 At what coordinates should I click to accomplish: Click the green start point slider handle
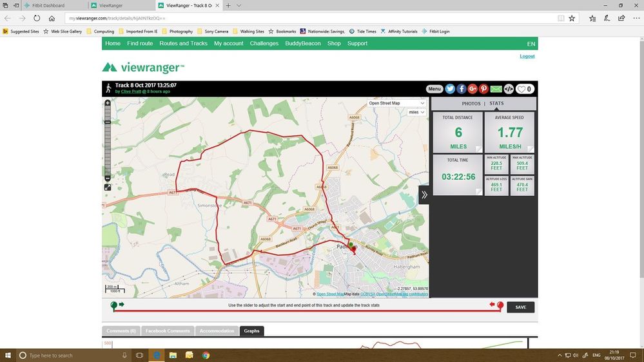[114, 305]
